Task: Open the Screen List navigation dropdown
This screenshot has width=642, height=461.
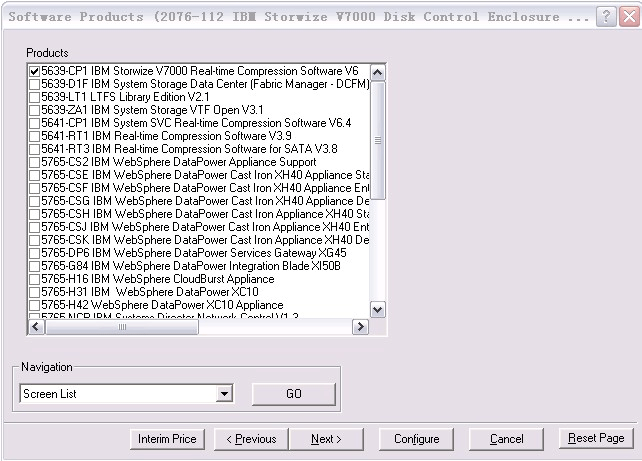Action: click(x=224, y=394)
